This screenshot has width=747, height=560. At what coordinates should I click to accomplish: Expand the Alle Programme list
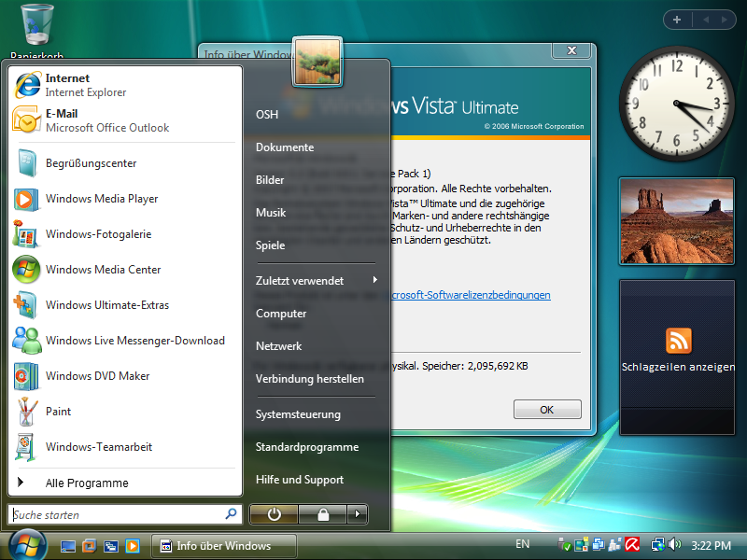pos(86,483)
